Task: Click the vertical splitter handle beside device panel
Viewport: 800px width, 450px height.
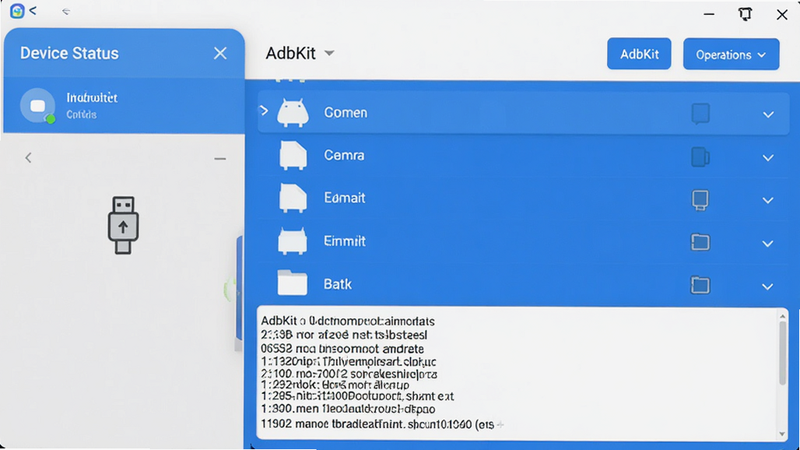Action: click(x=239, y=293)
